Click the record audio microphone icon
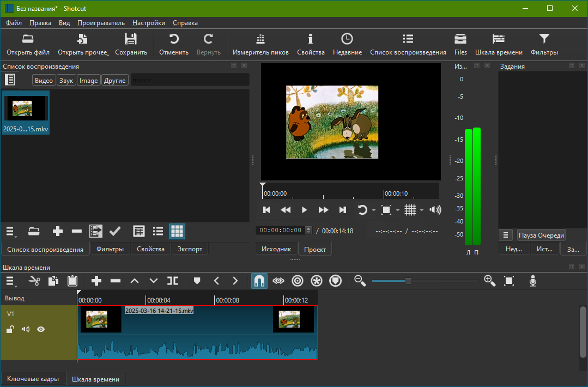Screen dimensions: 588x387 click(533, 281)
